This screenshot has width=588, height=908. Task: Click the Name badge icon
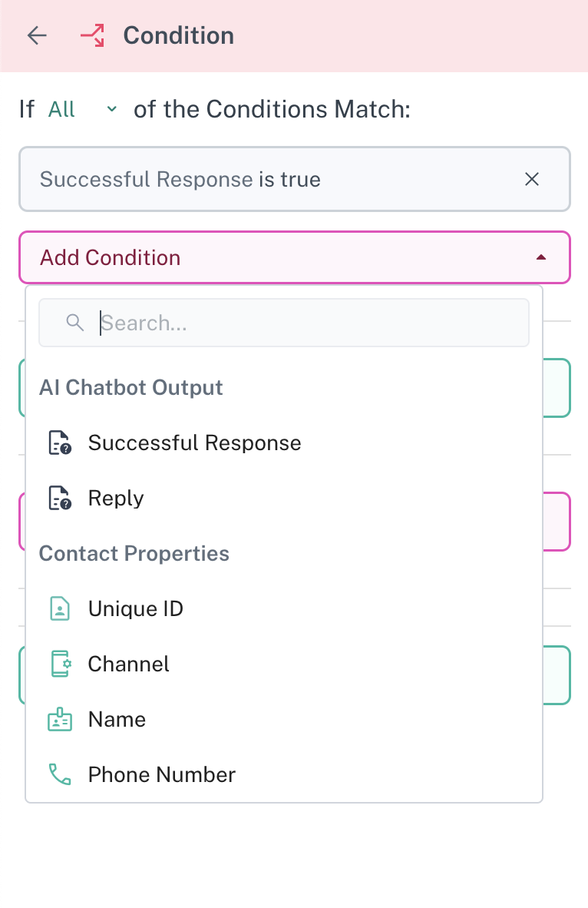click(x=60, y=720)
